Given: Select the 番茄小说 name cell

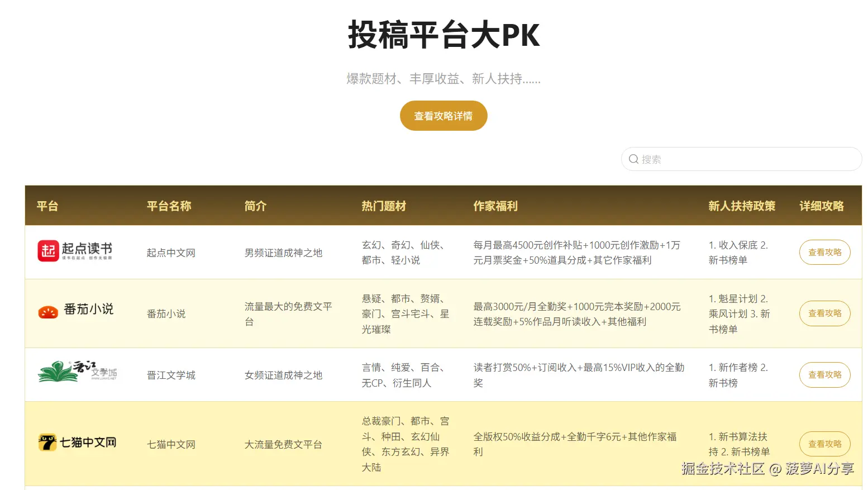Looking at the screenshot, I should pyautogui.click(x=166, y=314).
